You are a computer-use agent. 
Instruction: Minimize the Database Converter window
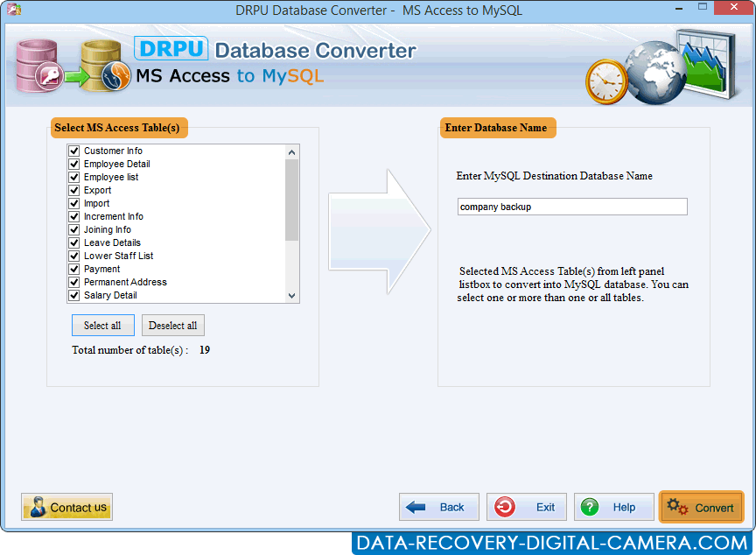(x=679, y=8)
